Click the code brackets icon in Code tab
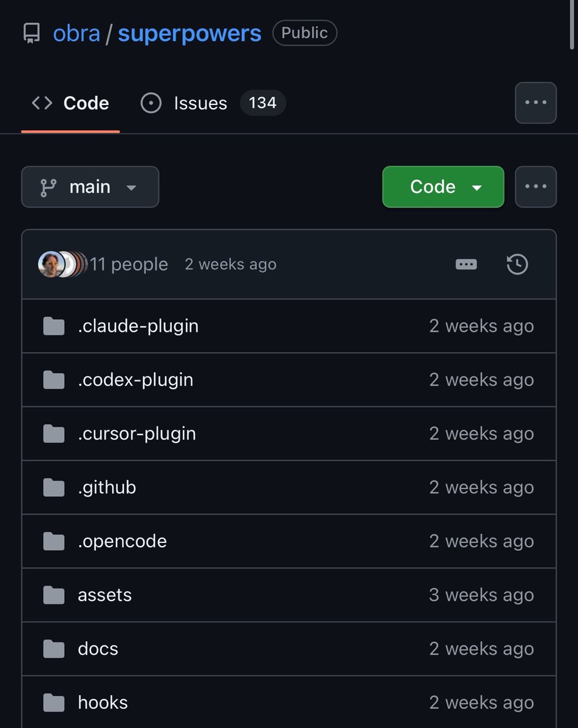 coord(42,103)
